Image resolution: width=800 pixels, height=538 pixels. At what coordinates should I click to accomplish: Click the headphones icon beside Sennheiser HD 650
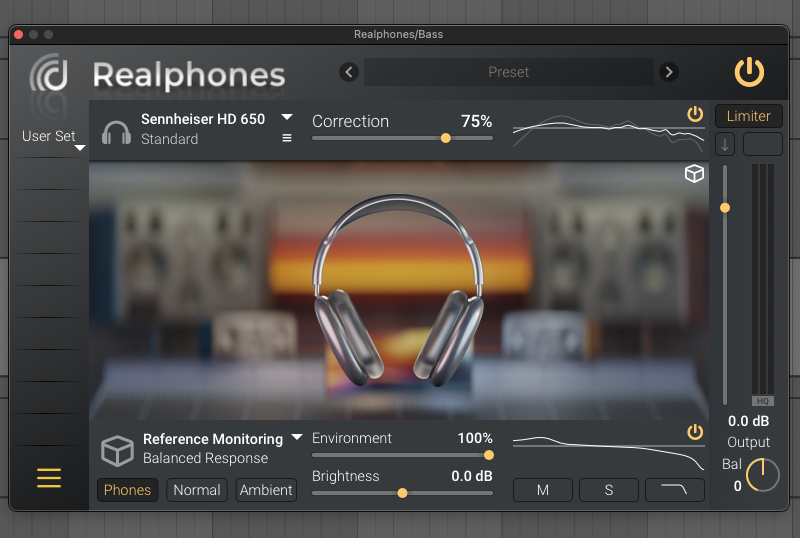coord(116,132)
